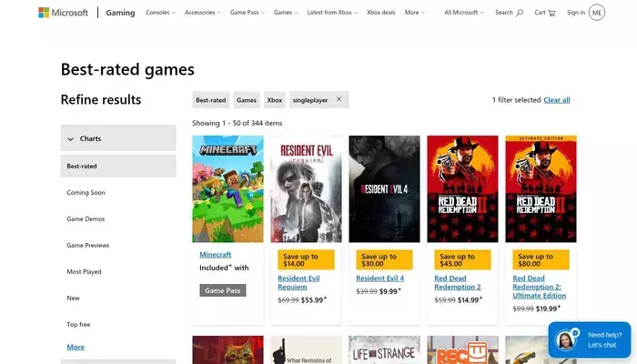
Task: Click the Microsoft logo
Action: 63,13
